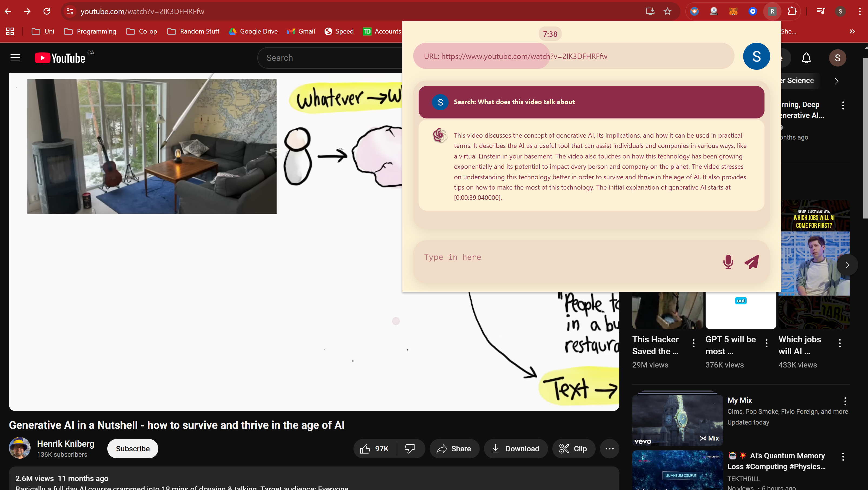Subscribe to Henrik Kniberg's channel
Screen dimensions: 868x490
tap(132, 449)
